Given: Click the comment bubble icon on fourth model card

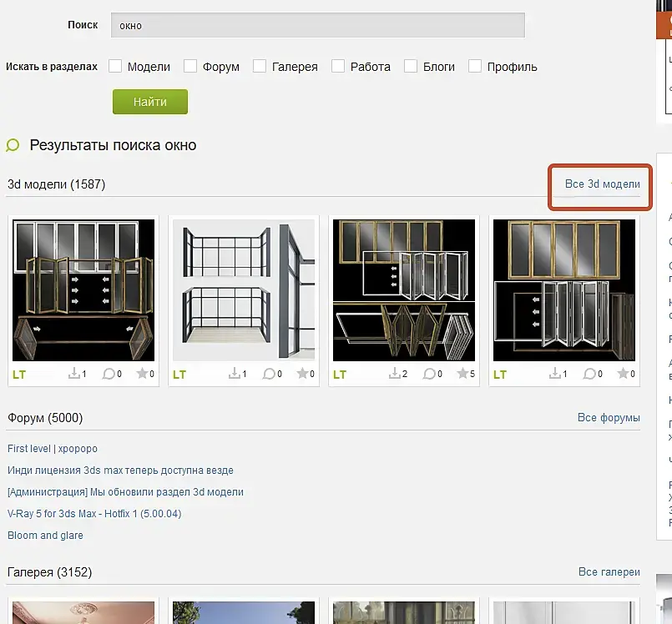Looking at the screenshot, I should (589, 374).
